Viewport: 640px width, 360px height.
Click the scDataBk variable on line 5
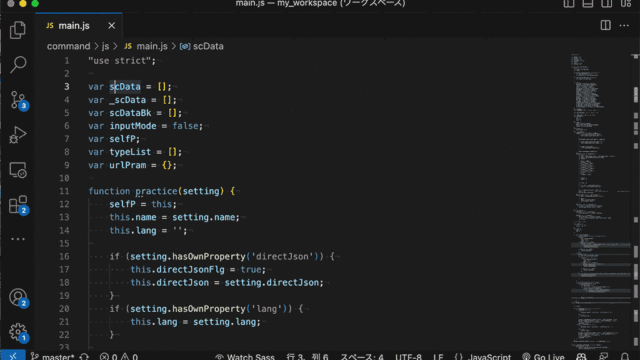click(130, 113)
